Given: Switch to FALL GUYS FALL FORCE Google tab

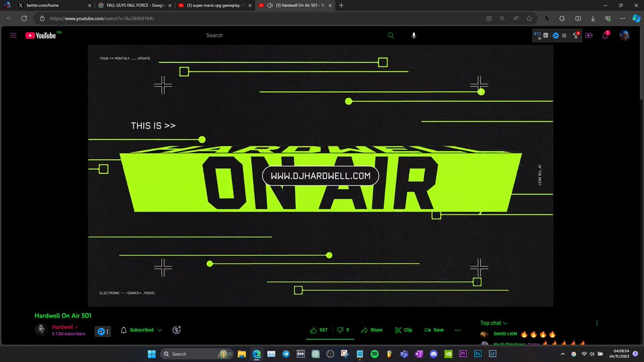Looking at the screenshot, I should point(134,5).
